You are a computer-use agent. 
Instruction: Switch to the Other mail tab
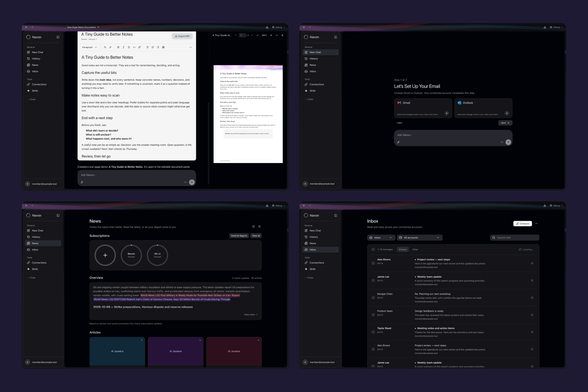(x=415, y=249)
